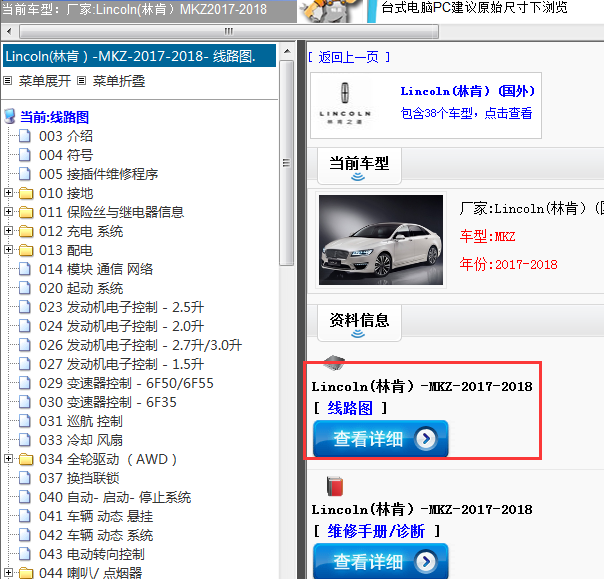Click the page icon beside 037 换挡联锁
The width and height of the screenshot is (604, 579).
coord(25,478)
